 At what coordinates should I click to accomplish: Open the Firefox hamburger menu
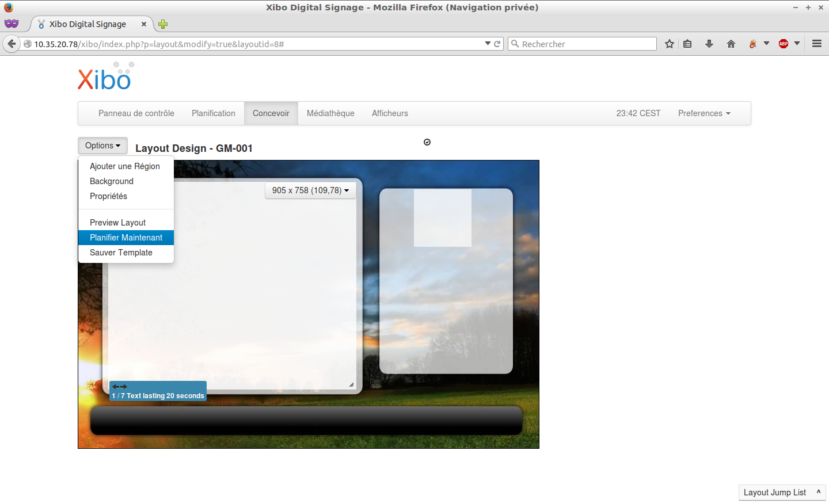pyautogui.click(x=816, y=44)
